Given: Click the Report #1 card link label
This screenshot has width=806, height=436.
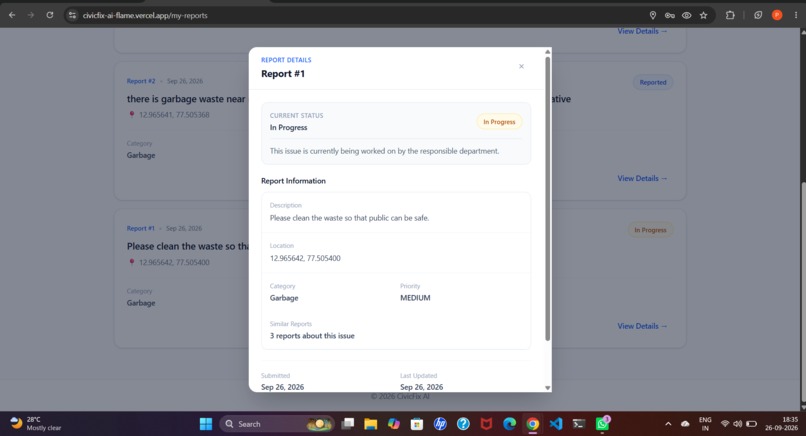Looking at the screenshot, I should pyautogui.click(x=140, y=228).
